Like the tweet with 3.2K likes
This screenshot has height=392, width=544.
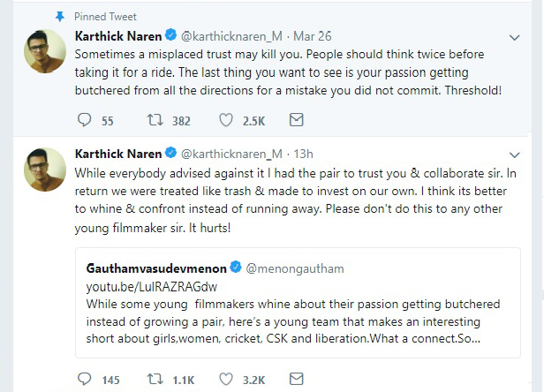coord(226,379)
